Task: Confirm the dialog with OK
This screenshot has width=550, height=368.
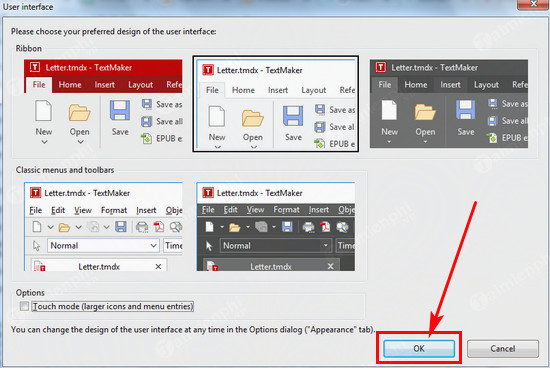Action: (419, 348)
